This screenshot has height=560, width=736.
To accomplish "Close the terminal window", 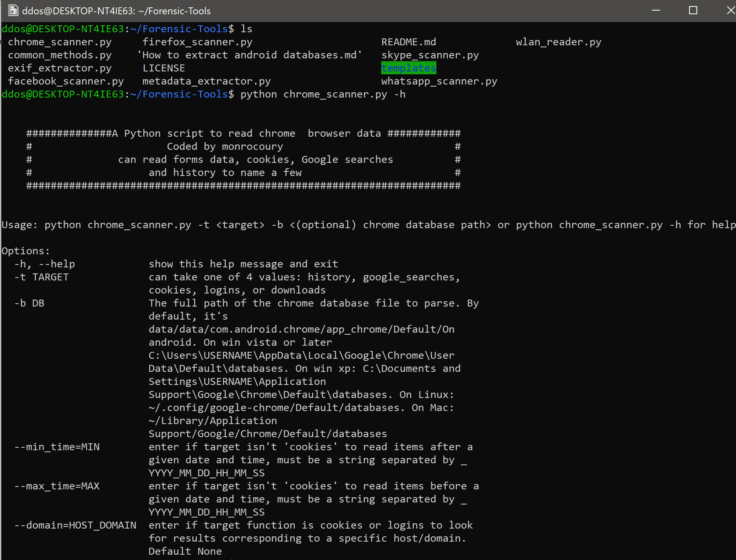I will pyautogui.click(x=731, y=10).
